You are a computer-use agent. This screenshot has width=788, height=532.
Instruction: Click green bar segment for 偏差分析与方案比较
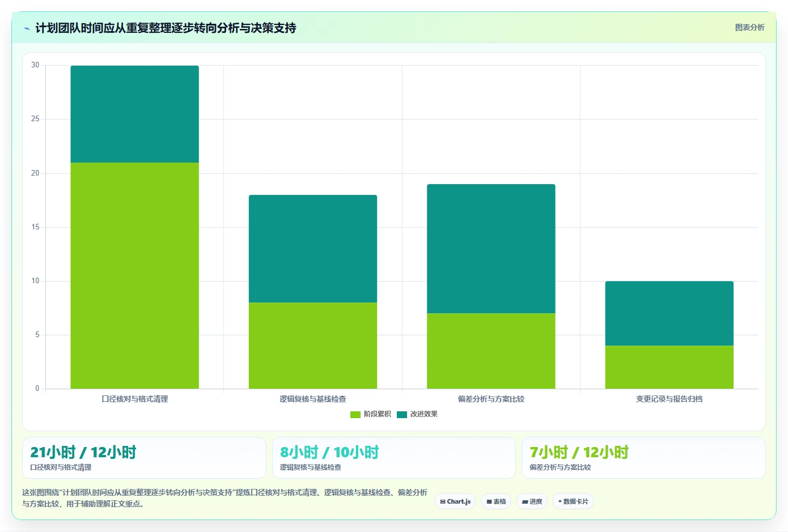coord(491,351)
